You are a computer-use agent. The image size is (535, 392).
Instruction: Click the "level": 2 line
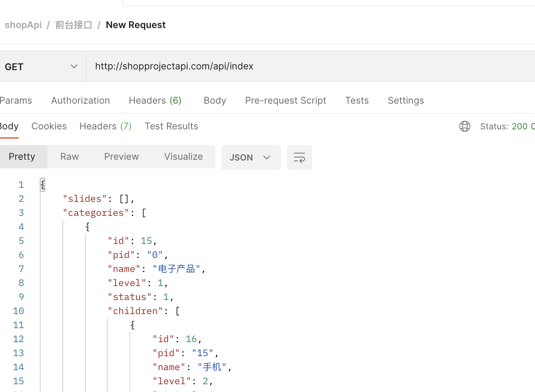coord(183,381)
